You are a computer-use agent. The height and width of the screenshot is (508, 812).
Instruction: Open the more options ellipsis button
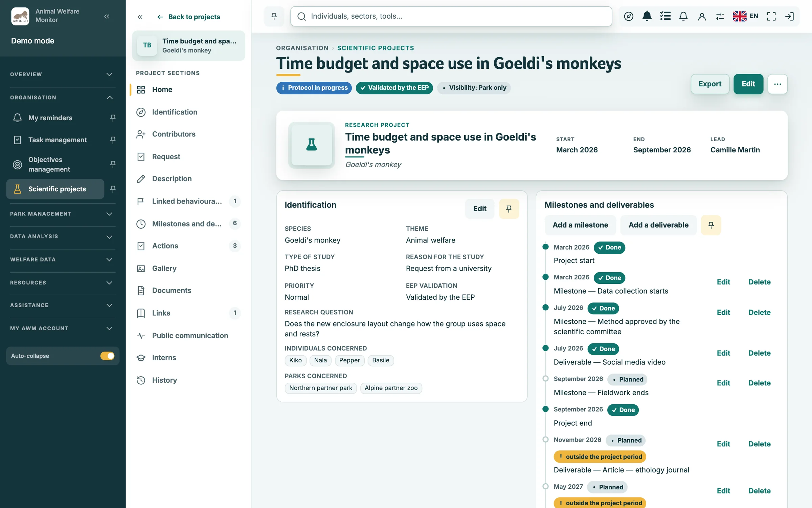pyautogui.click(x=777, y=84)
